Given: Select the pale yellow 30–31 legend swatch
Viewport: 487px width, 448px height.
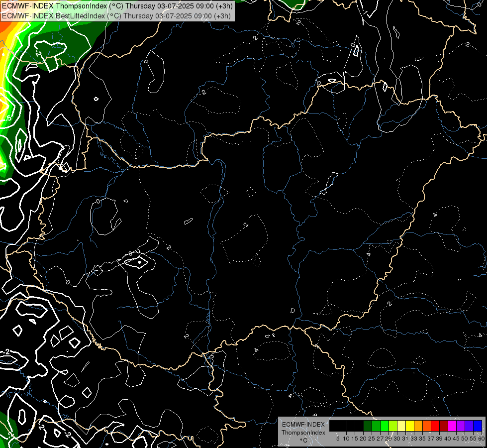Looking at the screenshot, I should point(401,426).
